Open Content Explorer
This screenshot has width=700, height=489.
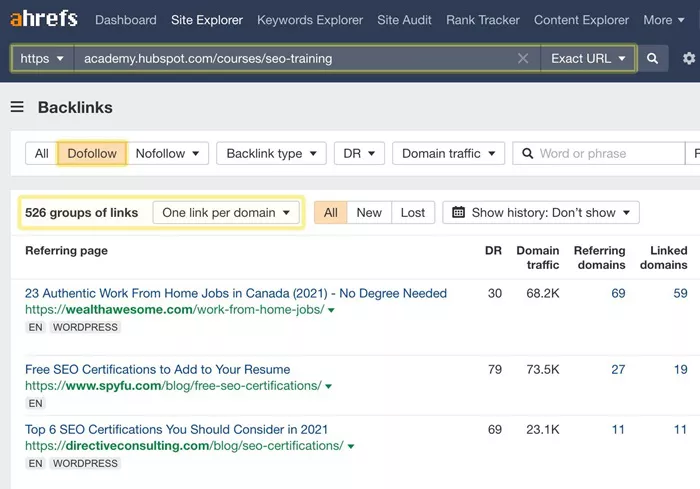[581, 20]
